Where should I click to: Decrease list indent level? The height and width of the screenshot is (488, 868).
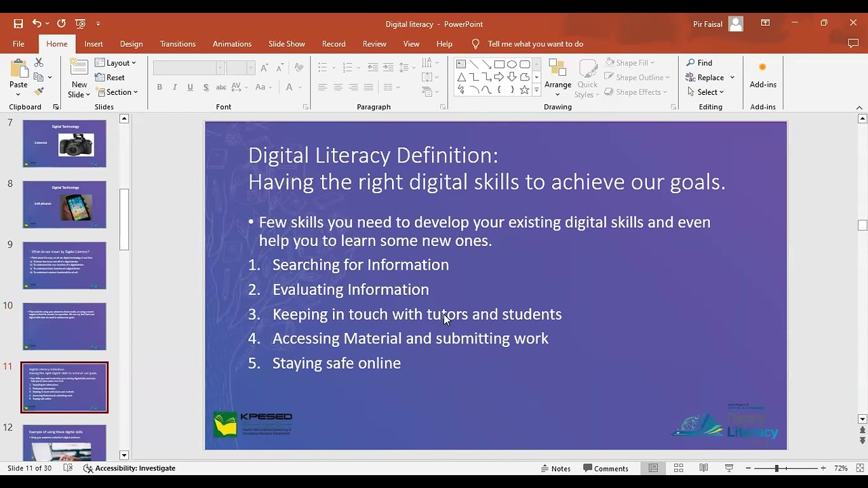coord(373,68)
